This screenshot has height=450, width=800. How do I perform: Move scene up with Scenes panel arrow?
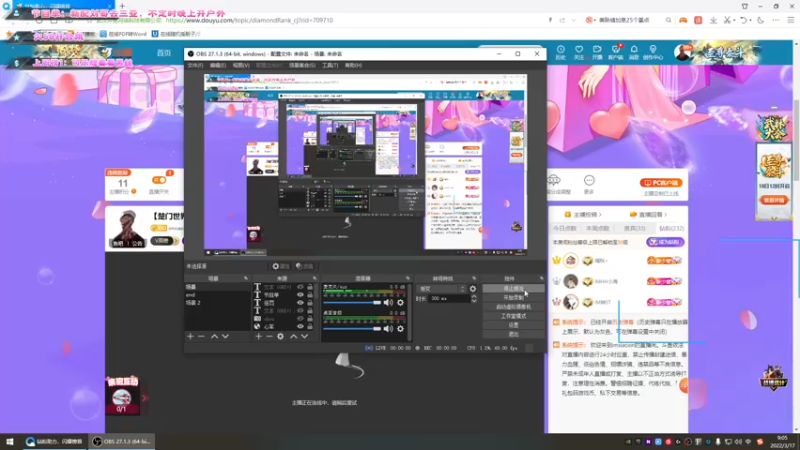click(214, 337)
